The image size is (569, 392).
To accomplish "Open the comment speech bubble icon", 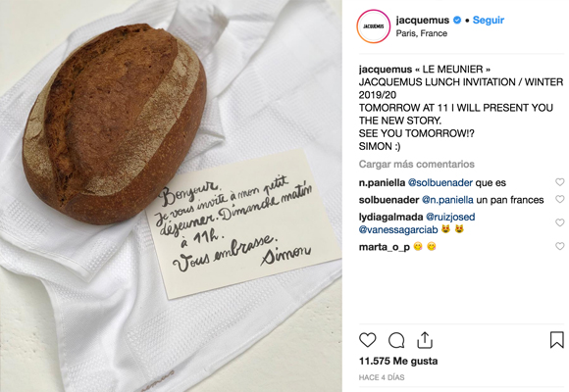I will point(396,340).
